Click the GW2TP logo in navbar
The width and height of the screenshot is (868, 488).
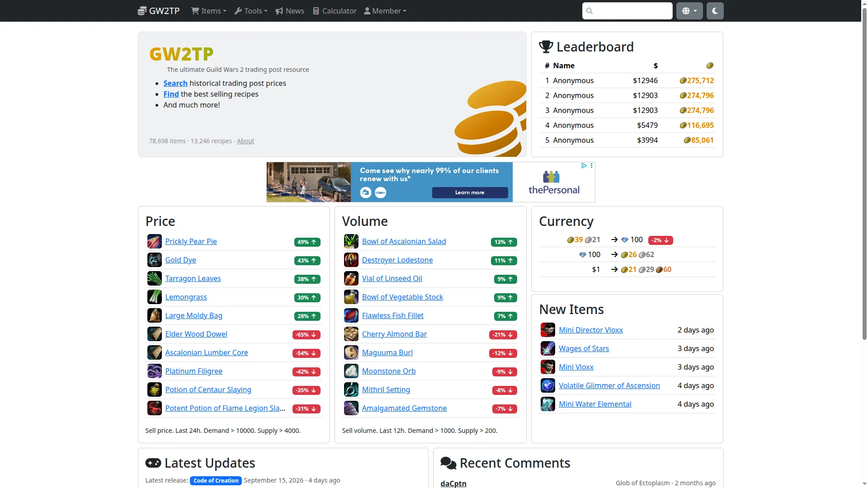pos(159,11)
